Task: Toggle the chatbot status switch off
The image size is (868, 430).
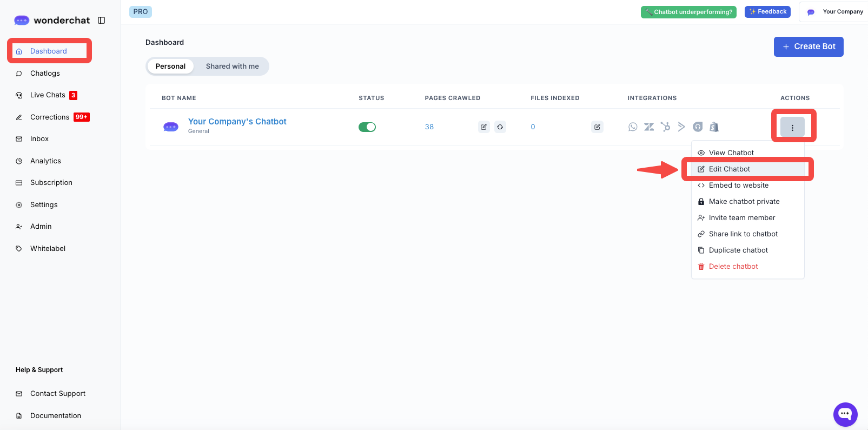Action: click(x=367, y=127)
